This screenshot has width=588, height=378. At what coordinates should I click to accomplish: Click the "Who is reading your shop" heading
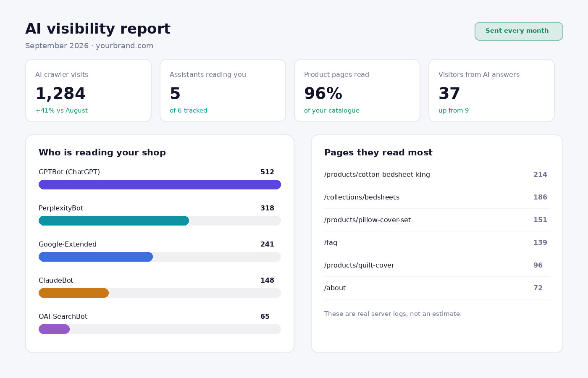(x=102, y=152)
